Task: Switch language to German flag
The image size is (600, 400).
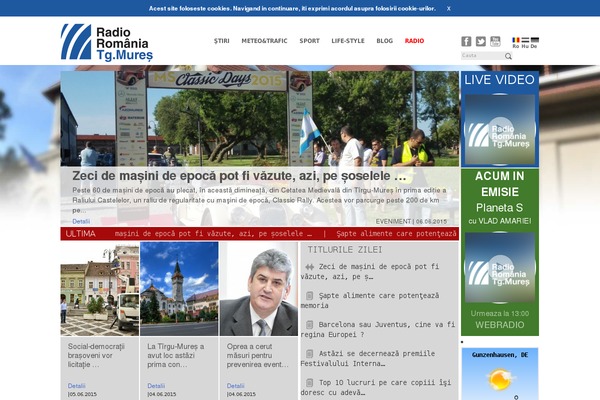Action: pyautogui.click(x=535, y=40)
